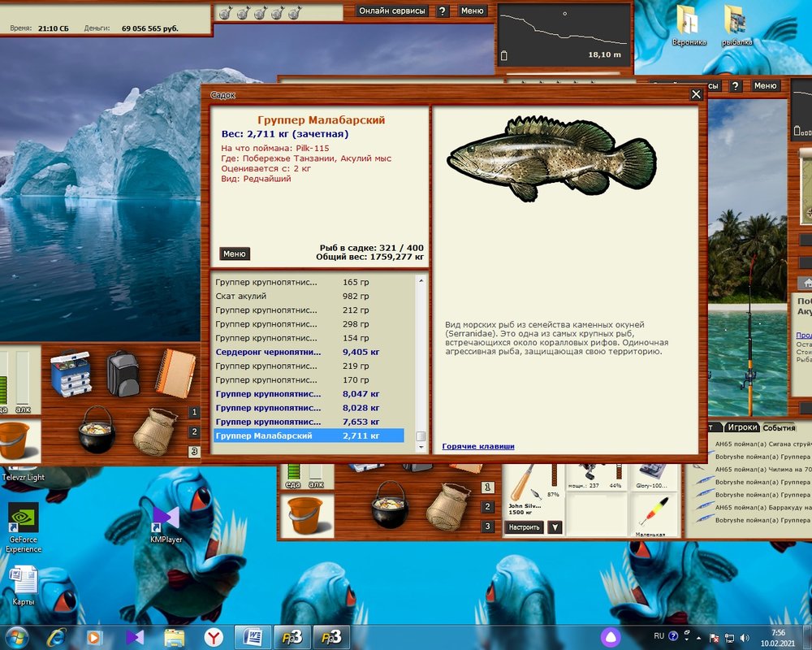Open Yandex Browser from the taskbar
812x650 pixels.
tap(213, 636)
